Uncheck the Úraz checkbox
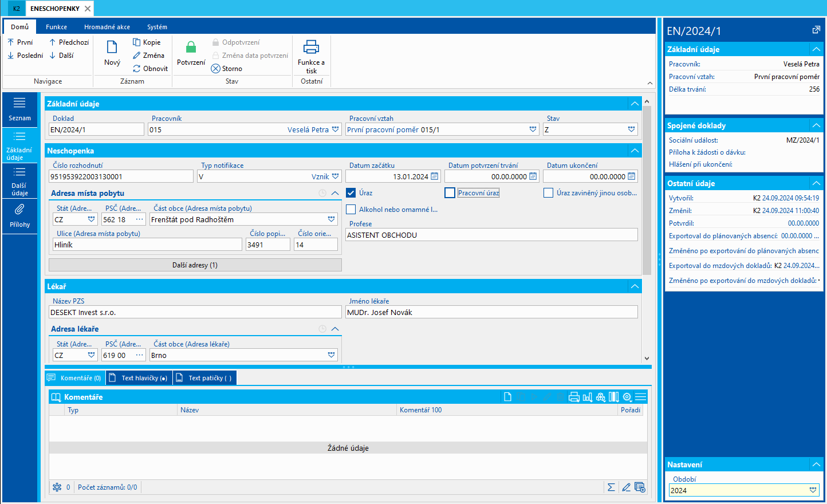Viewport: 827px width, 504px height. coord(351,193)
